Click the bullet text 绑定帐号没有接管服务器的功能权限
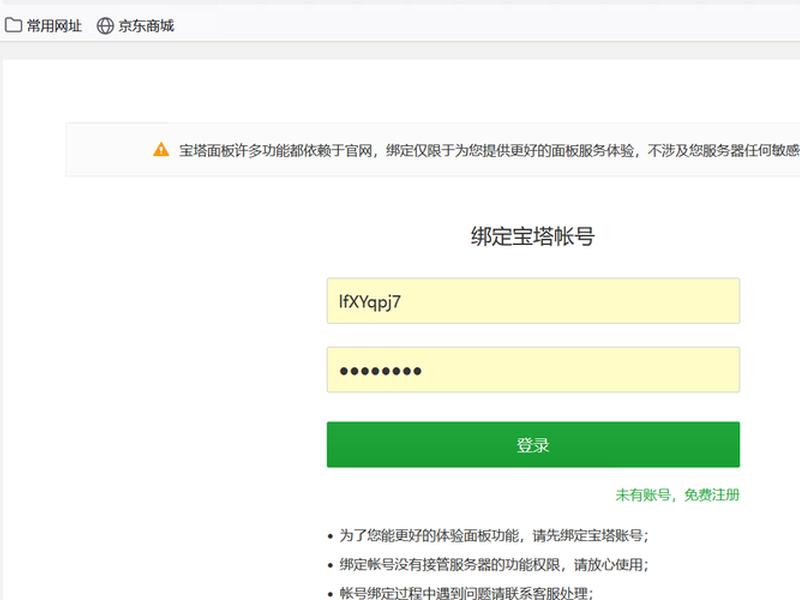The width and height of the screenshot is (800, 600). pyautogui.click(x=494, y=565)
